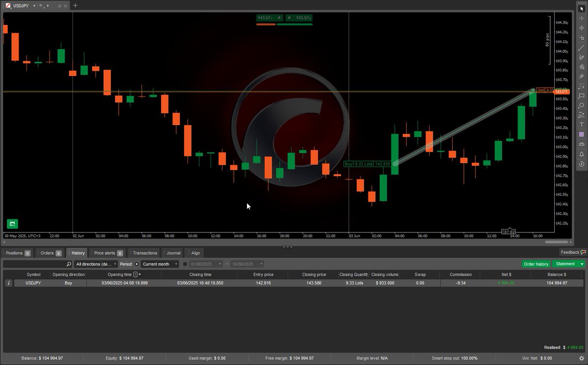
Task: Click the 9.33 Lots closing quantity cell
Action: pyautogui.click(x=354, y=283)
